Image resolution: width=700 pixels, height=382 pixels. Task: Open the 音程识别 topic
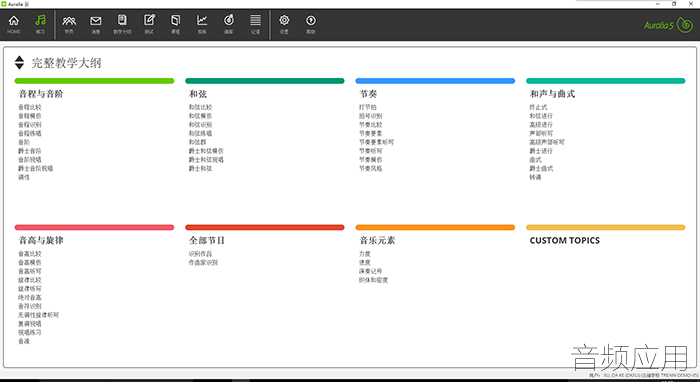pos(29,125)
